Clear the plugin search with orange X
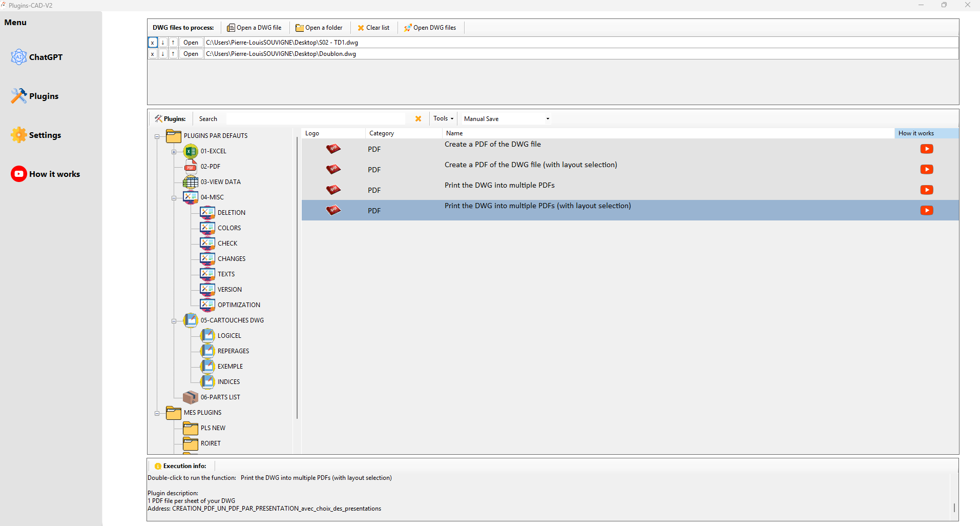This screenshot has height=526, width=980. click(418, 118)
